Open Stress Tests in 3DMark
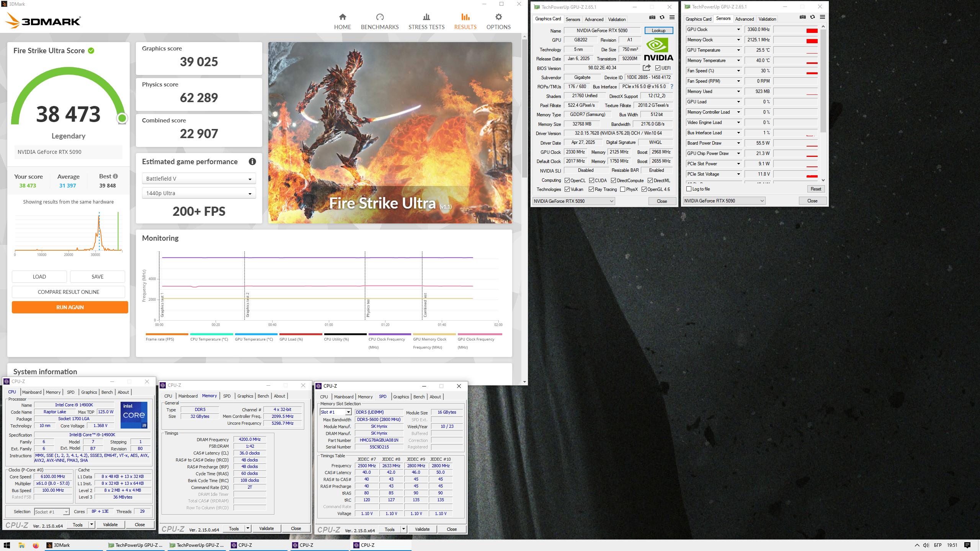Viewport: 980px width, 551px height. pos(426,21)
